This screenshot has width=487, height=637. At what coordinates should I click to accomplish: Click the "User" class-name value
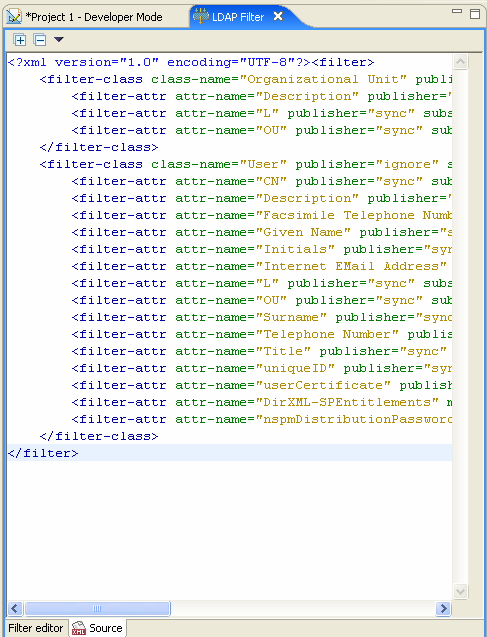[263, 164]
